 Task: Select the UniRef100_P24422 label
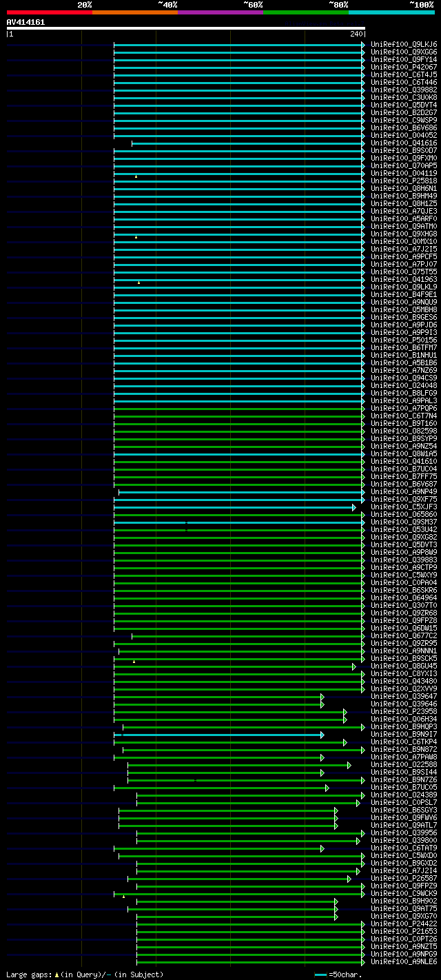(404, 923)
